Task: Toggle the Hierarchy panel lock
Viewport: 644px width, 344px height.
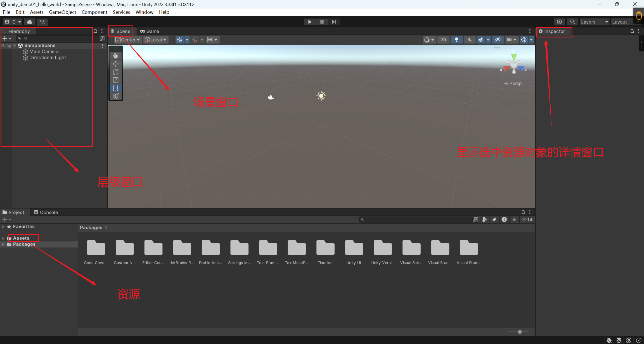Action: coord(95,31)
